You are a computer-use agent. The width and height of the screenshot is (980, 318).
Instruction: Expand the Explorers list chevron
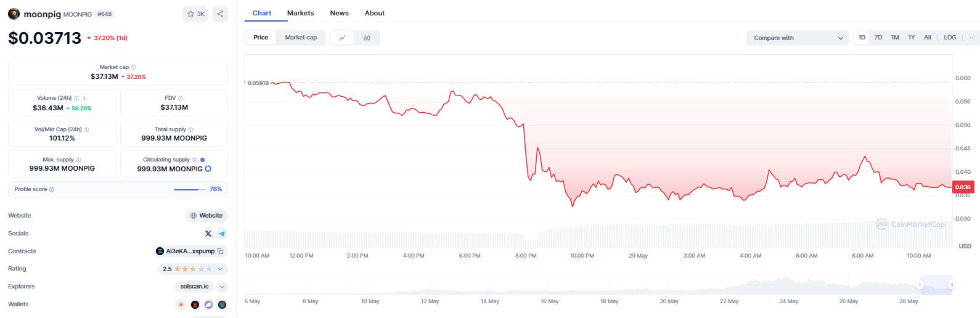point(222,287)
